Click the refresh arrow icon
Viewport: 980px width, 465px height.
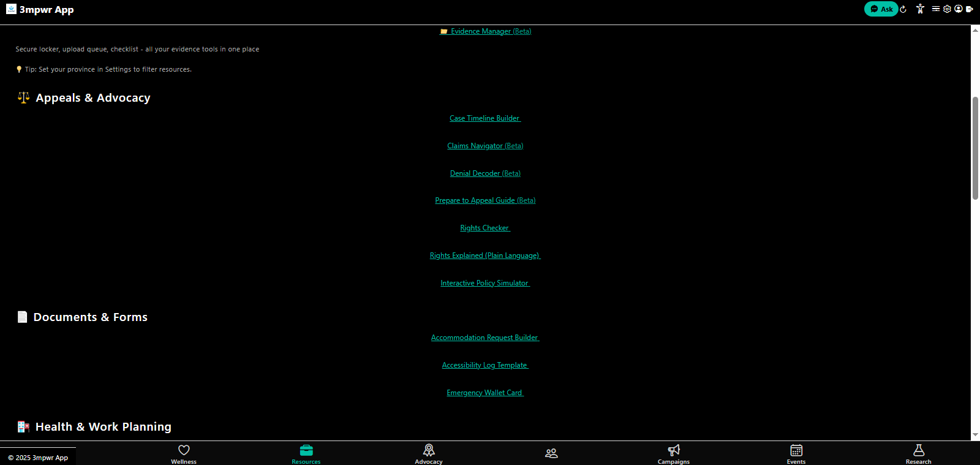pyautogui.click(x=903, y=9)
